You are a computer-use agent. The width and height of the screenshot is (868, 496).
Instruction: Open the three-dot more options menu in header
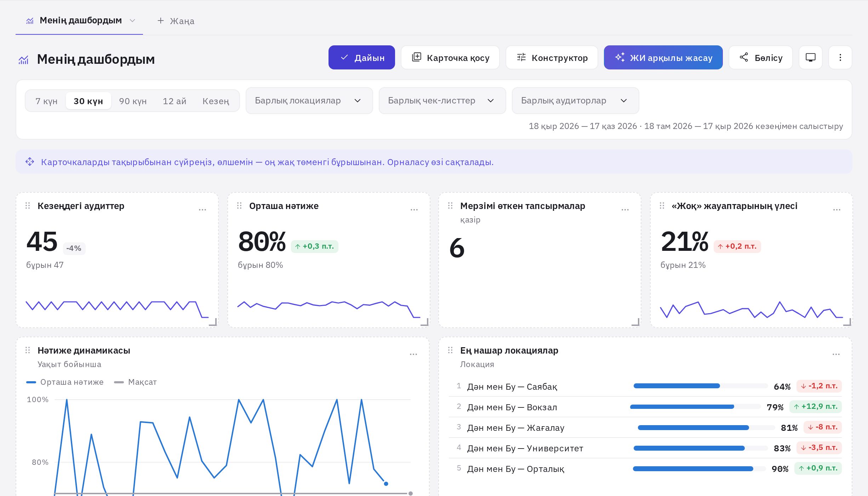tap(840, 57)
